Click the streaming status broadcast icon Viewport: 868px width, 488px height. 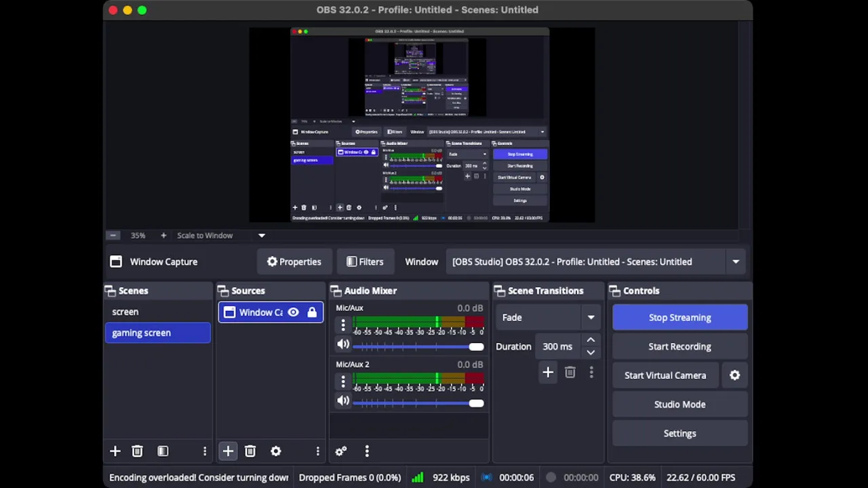(486, 478)
